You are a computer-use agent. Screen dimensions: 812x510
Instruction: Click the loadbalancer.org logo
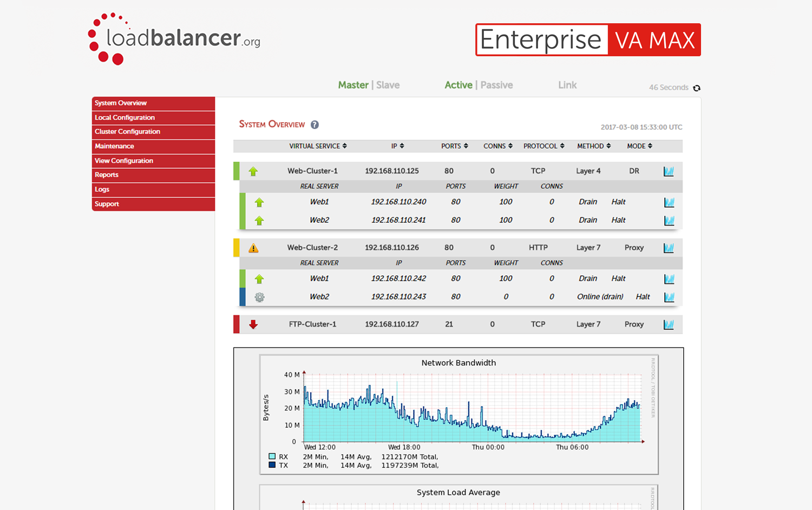[x=174, y=38]
